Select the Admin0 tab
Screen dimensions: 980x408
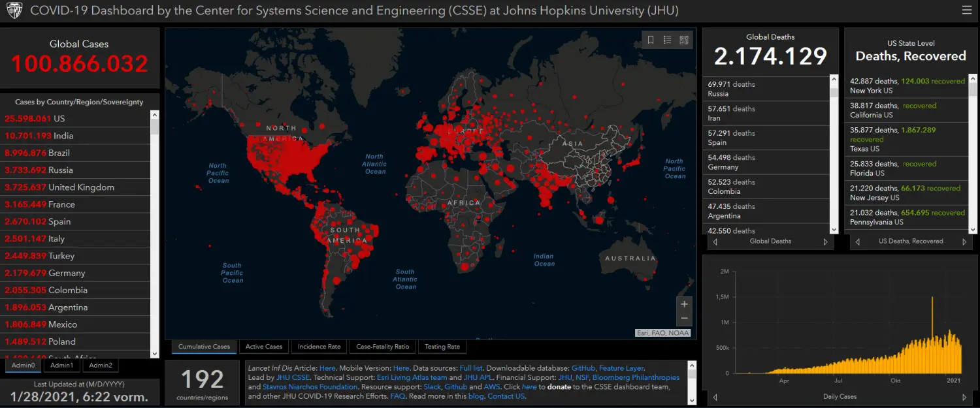click(24, 366)
